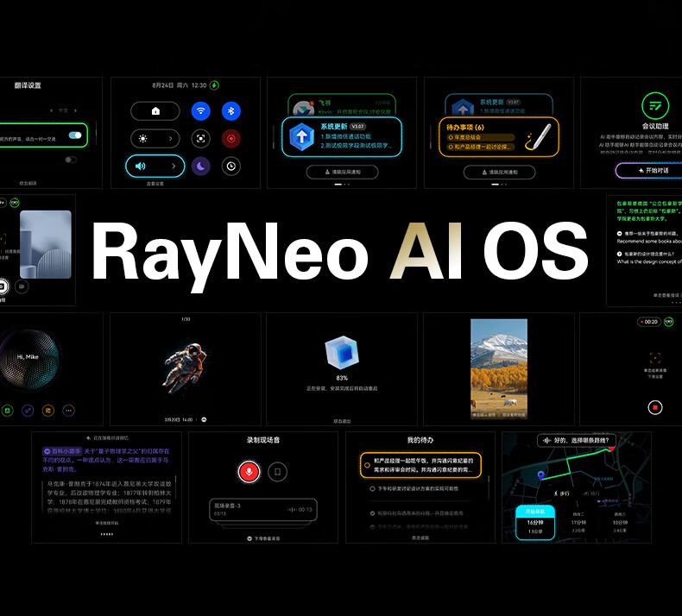Select the floating astronaut image
Image resolution: width=682 pixels, height=616 pixels.
click(x=185, y=368)
